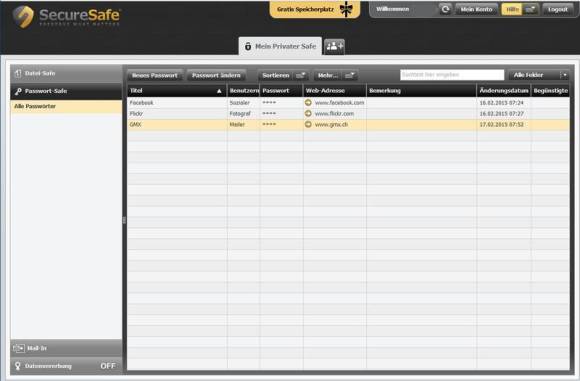Screen dimensions: 580x381
Task: Open the Mein Privater Safe tab
Action: (280, 47)
